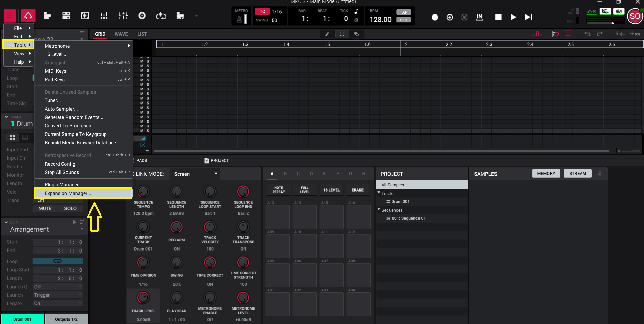Adjust the Track Level knob
This screenshot has width=644, height=324.
(x=143, y=298)
